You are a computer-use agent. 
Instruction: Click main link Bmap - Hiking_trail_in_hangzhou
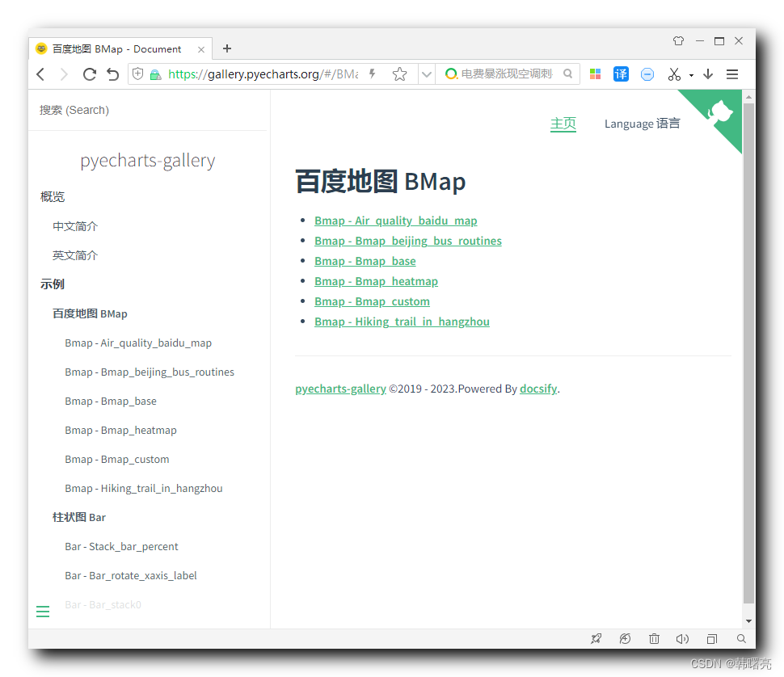(402, 322)
